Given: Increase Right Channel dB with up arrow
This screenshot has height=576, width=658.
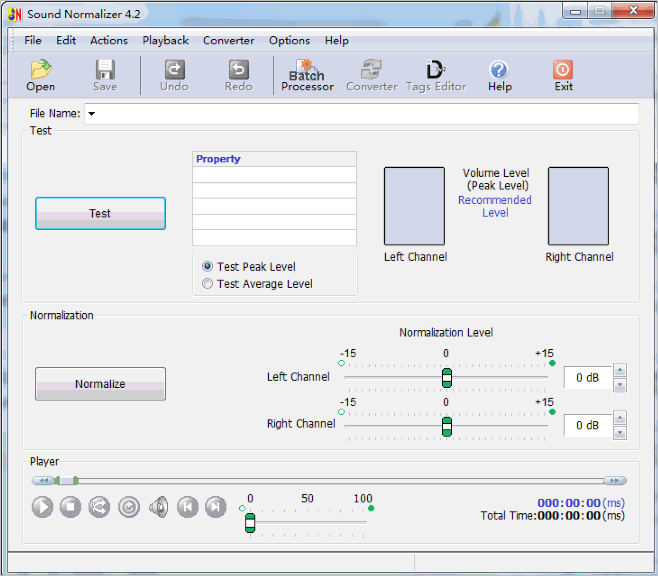Looking at the screenshot, I should (x=620, y=418).
